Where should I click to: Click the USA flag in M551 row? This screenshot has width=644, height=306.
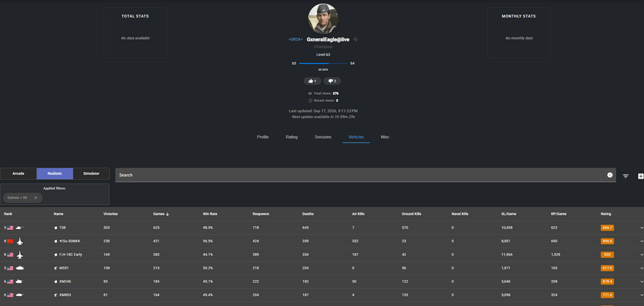point(10,268)
